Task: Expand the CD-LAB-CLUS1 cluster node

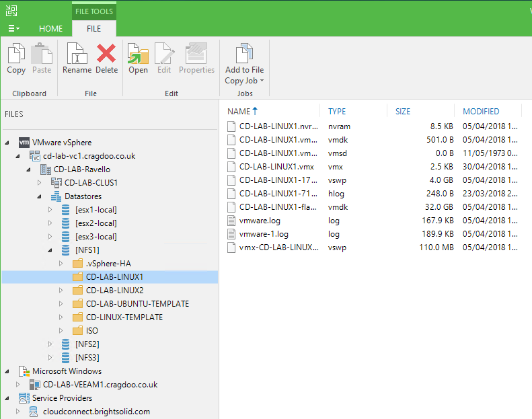Action: pos(40,182)
